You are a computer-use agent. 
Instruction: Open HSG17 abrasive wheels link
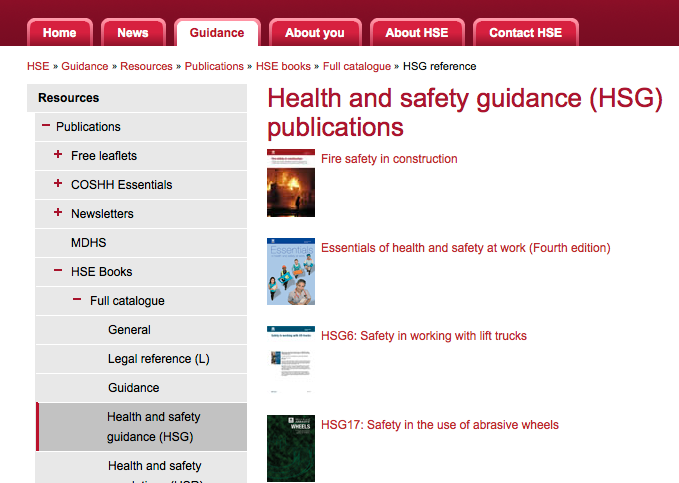440,425
